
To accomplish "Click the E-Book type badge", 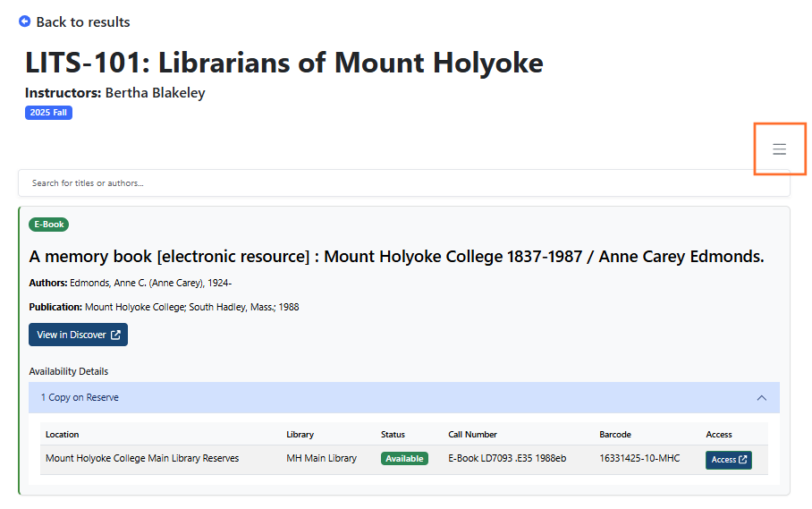I will point(48,225).
